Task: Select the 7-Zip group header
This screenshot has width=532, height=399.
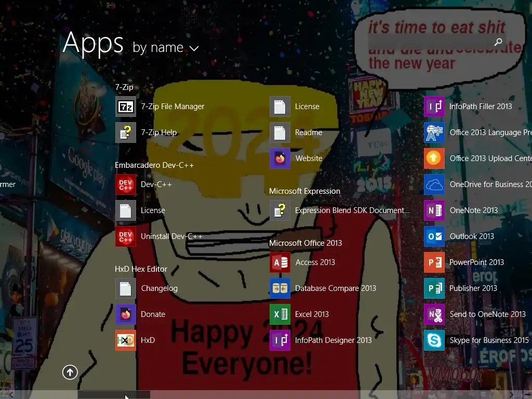Action: tap(124, 87)
